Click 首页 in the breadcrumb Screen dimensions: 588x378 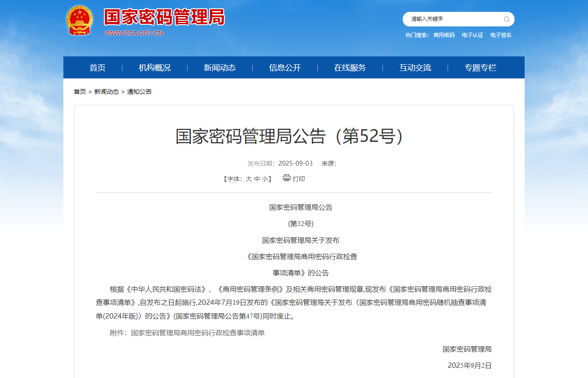[x=80, y=92]
